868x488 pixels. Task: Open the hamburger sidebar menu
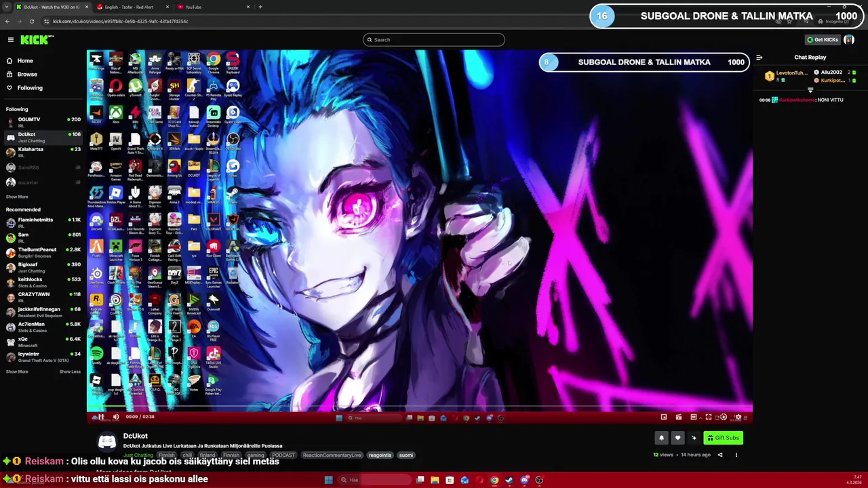(10, 40)
